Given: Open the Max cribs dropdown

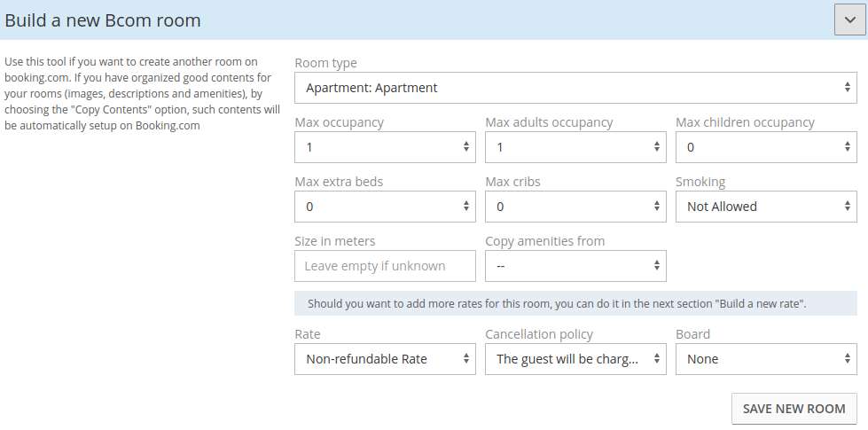Looking at the screenshot, I should [575, 207].
